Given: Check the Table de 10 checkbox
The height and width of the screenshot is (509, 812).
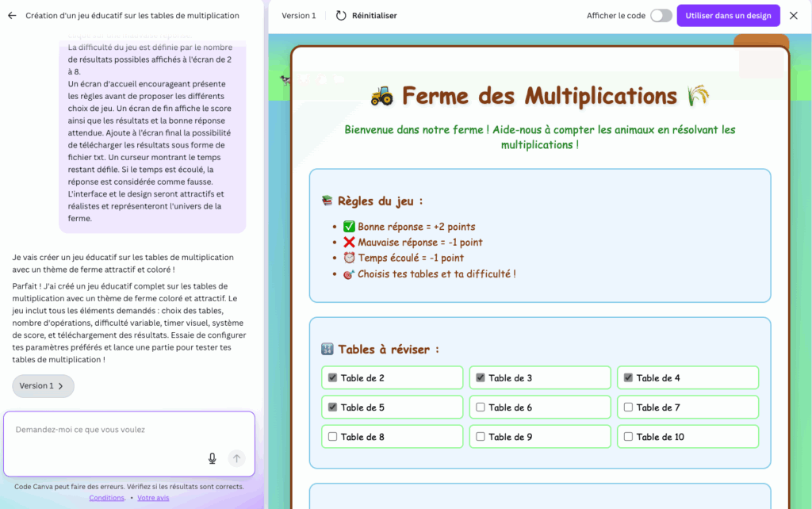Looking at the screenshot, I should [629, 437].
